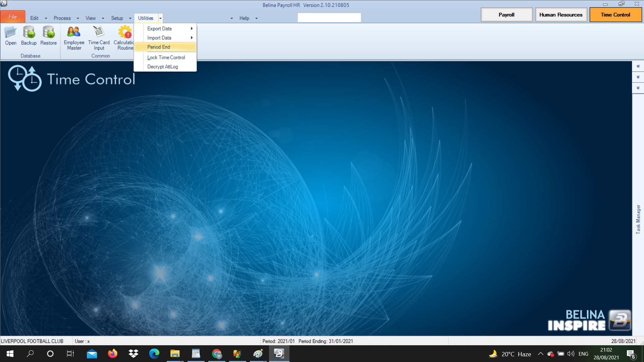644x362 pixels.
Task: Open Time Card Input
Action: pyautogui.click(x=99, y=38)
